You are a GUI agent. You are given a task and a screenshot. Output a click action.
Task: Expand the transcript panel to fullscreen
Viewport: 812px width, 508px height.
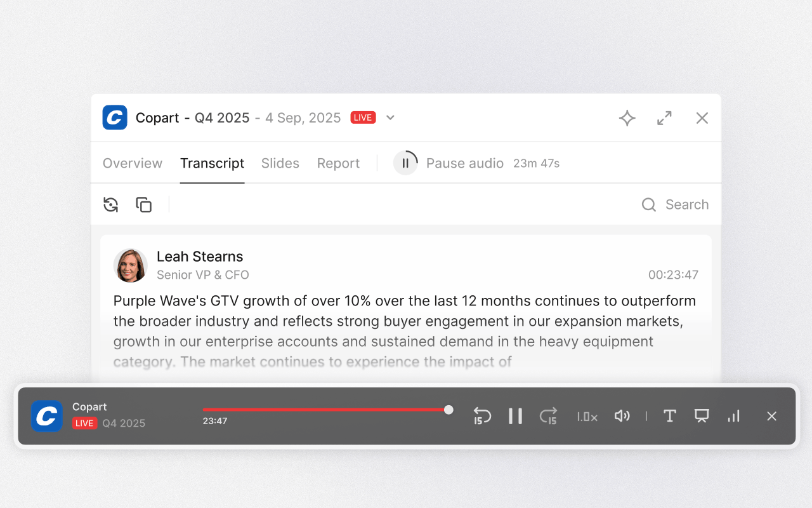click(664, 118)
